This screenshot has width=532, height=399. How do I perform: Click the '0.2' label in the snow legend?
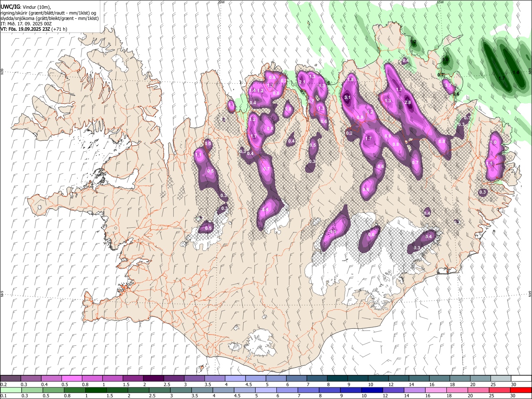[x=3, y=384]
